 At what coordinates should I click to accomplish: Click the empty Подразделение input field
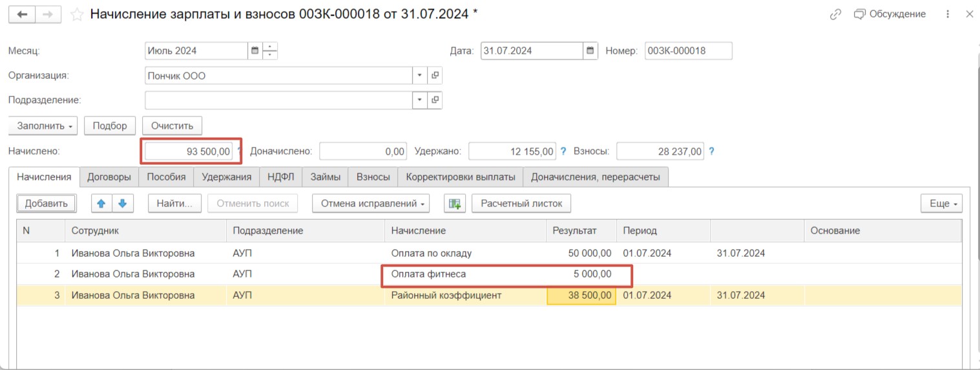click(x=279, y=100)
